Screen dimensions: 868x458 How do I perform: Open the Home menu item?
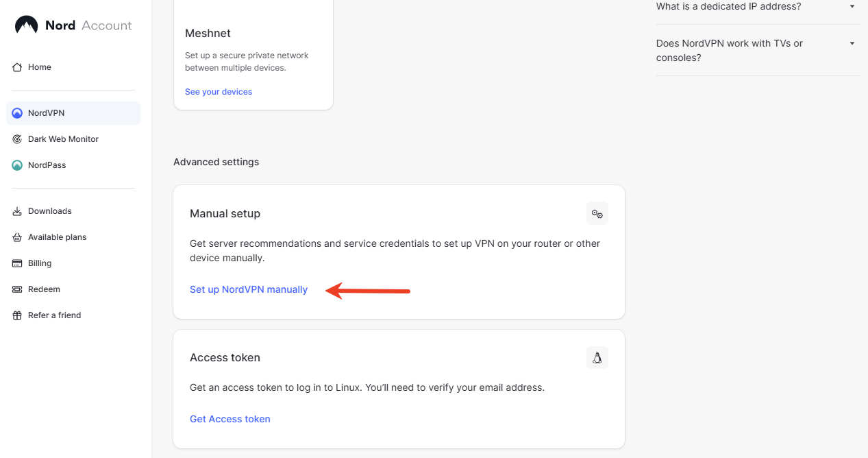click(73, 67)
